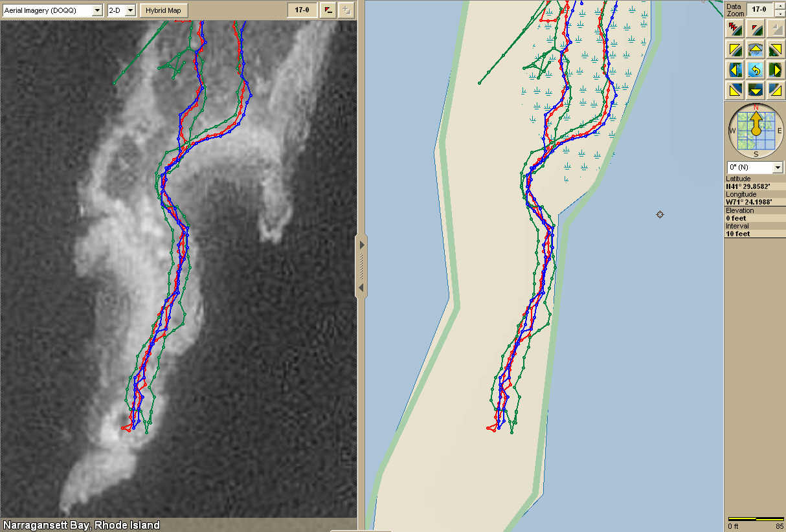The image size is (786, 532).
Task: Pan the map east with right arrow
Action: (x=775, y=69)
